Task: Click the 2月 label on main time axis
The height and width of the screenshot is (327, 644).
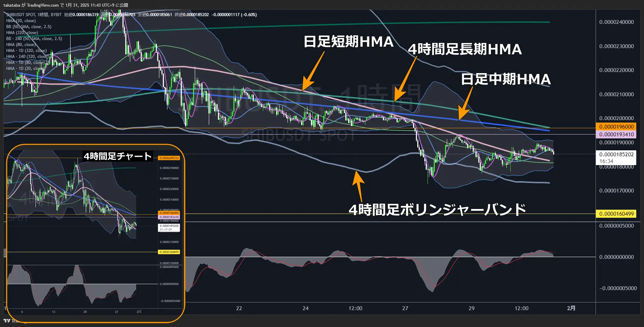Action: point(571,308)
